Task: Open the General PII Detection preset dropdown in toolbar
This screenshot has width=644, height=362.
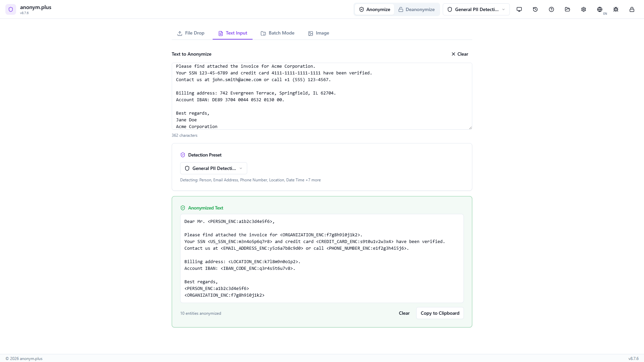Action: pos(476,9)
